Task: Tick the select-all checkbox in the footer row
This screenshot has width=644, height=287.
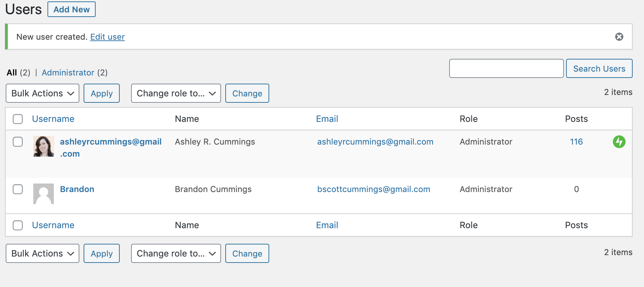Action: click(x=18, y=225)
